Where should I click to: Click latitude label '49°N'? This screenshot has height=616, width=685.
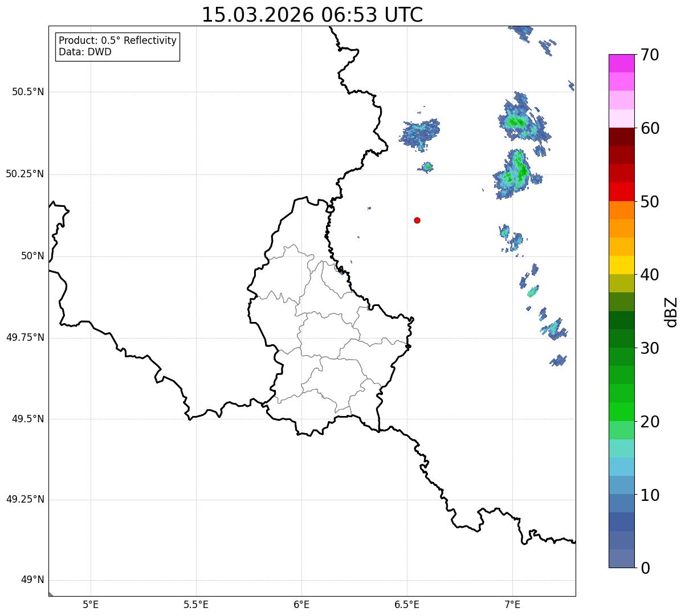tap(32, 580)
